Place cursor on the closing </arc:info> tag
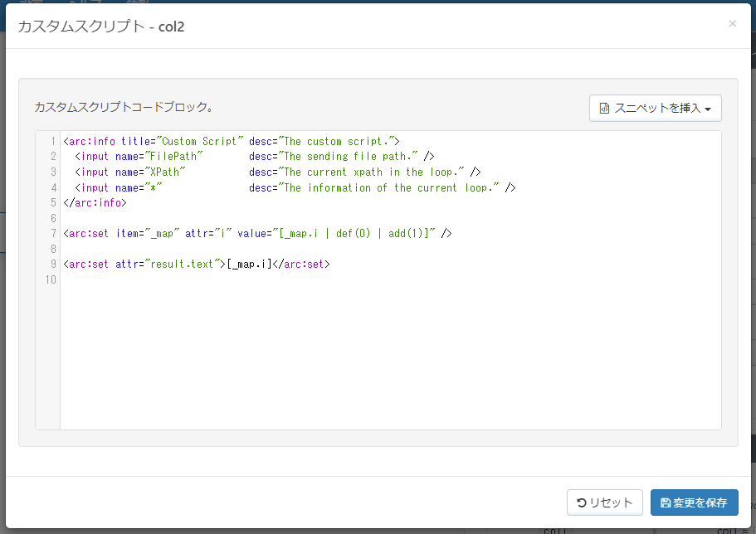This screenshot has width=756, height=534. 95,202
